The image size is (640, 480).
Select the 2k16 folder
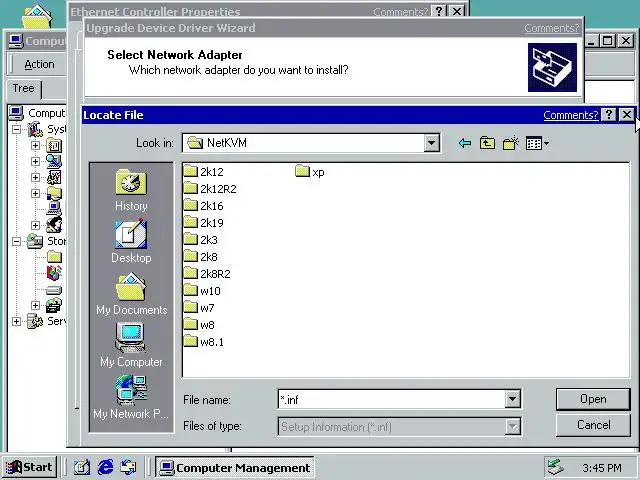203,206
